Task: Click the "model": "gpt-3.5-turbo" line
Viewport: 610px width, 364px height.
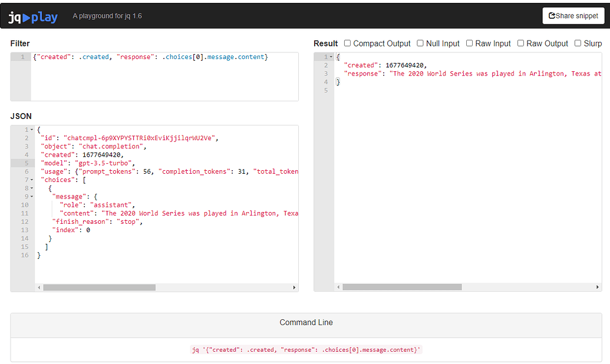Action: point(88,163)
